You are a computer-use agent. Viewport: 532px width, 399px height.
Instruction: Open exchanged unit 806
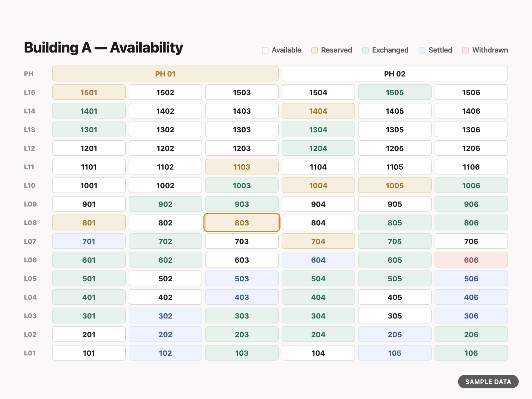click(x=471, y=222)
